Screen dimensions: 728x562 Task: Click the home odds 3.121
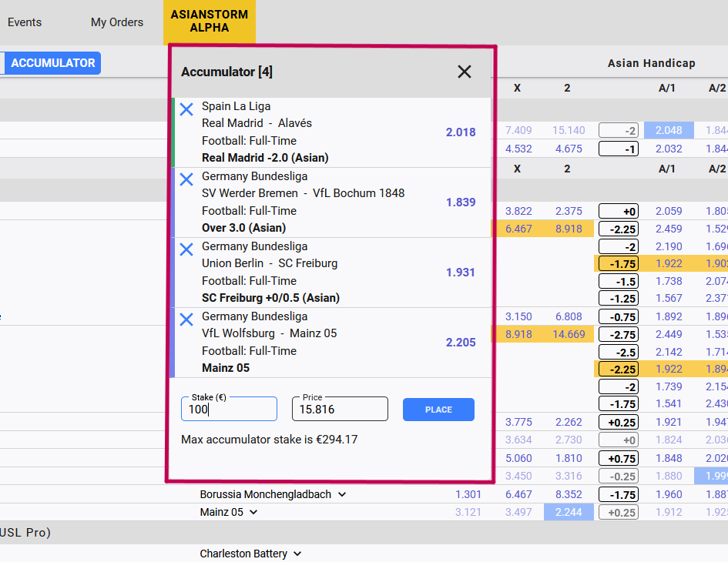click(468, 512)
